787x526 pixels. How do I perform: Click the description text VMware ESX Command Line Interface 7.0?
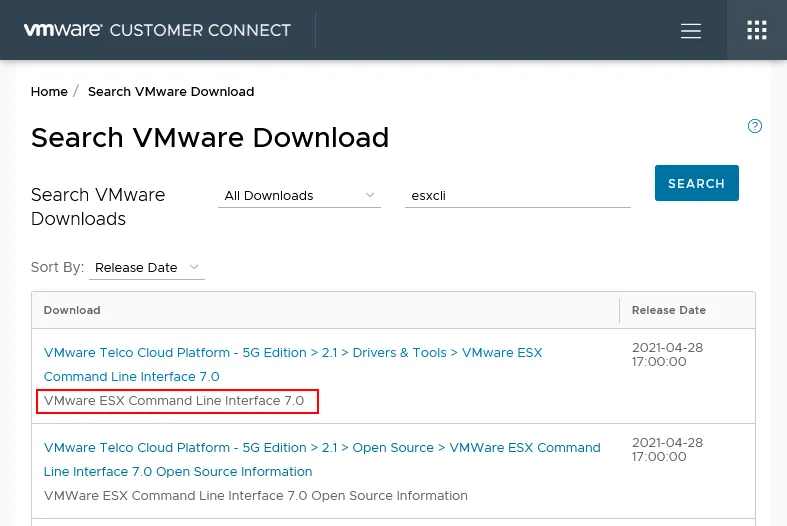click(x=174, y=401)
